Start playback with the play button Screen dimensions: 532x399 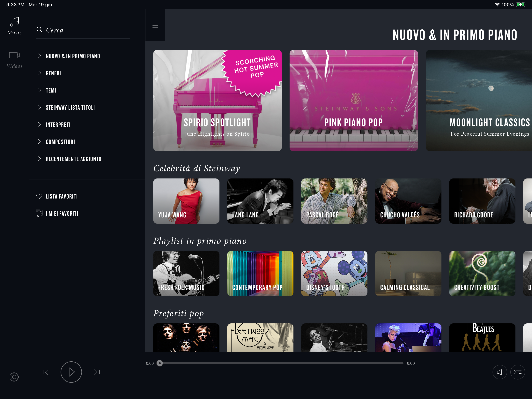pyautogui.click(x=71, y=372)
